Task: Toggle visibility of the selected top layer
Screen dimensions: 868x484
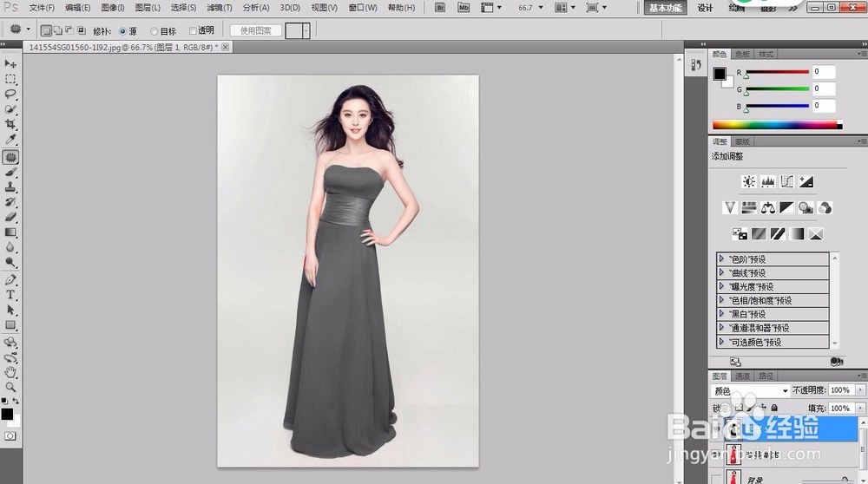Action: tap(716, 428)
